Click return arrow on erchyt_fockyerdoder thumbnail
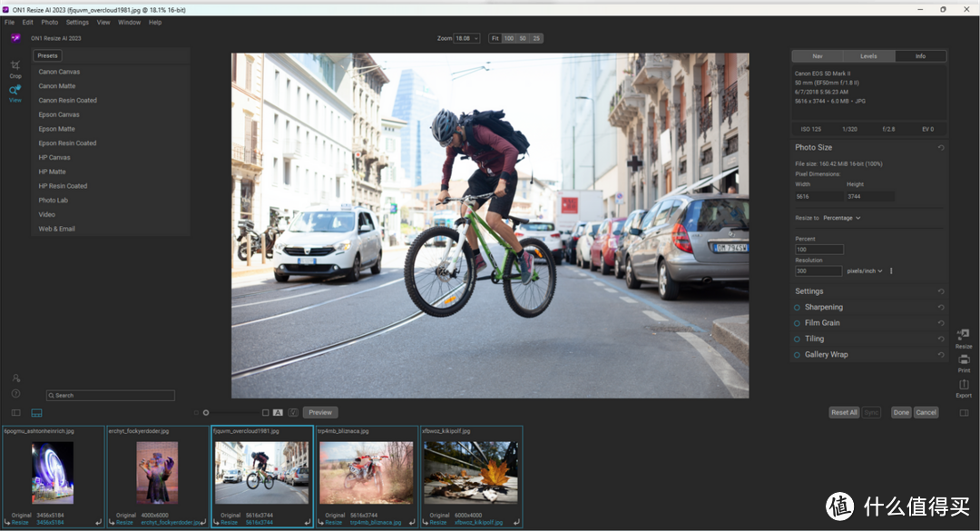 [202, 522]
